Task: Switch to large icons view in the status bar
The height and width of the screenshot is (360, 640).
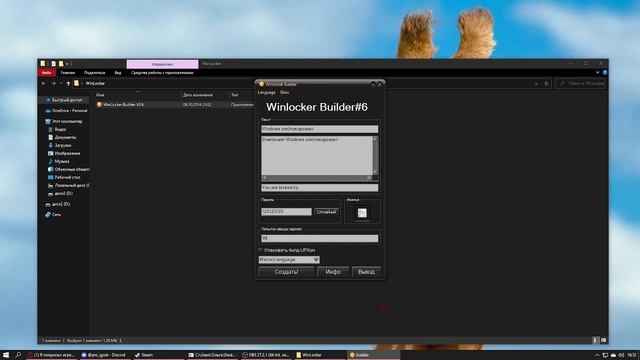Action: pos(603,340)
